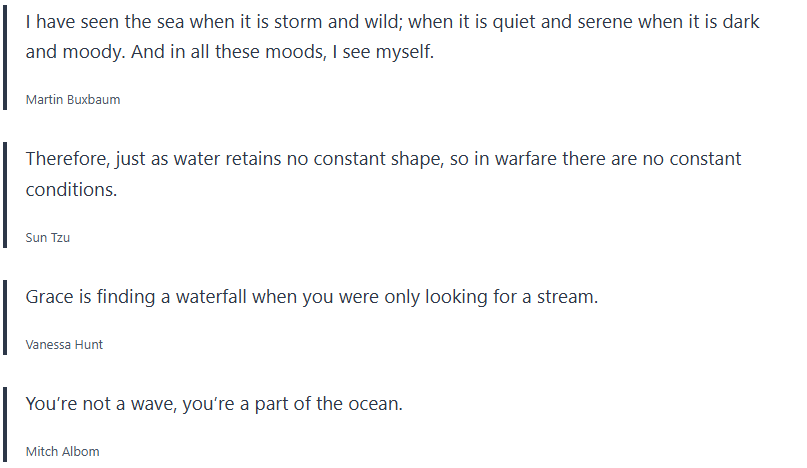Viewport: 807px width, 468px height.
Task: Click the word "conditions." in the Sun Tzu quote
Action: 71,188
